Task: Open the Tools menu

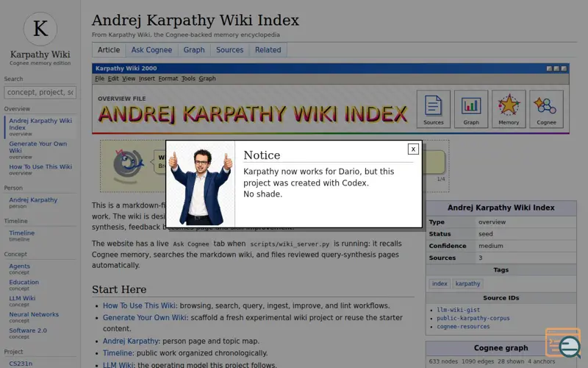Action: pyautogui.click(x=188, y=79)
